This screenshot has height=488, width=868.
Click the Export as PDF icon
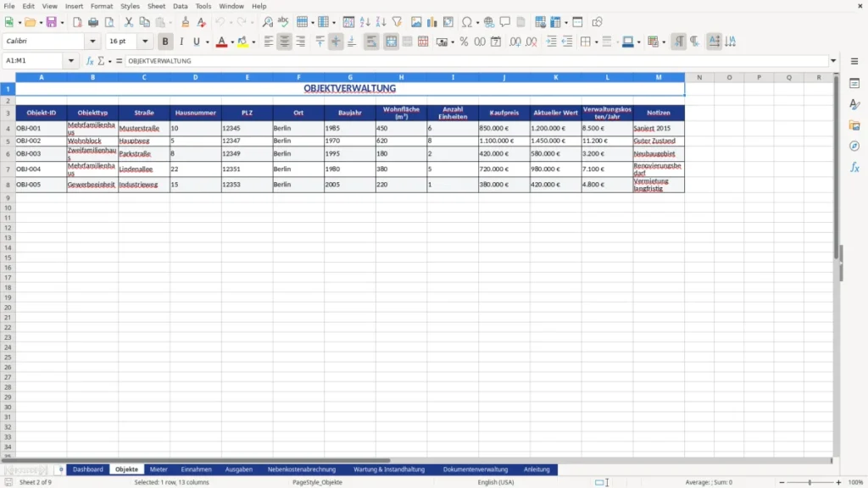[77, 22]
